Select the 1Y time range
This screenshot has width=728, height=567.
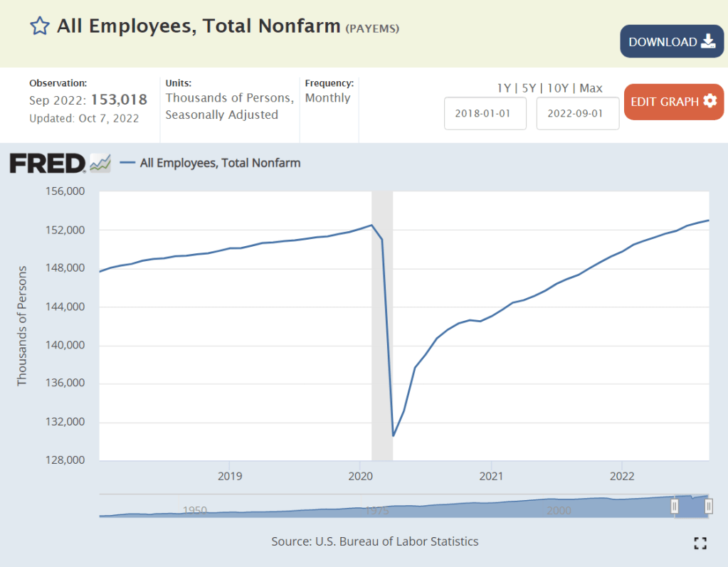coord(504,88)
